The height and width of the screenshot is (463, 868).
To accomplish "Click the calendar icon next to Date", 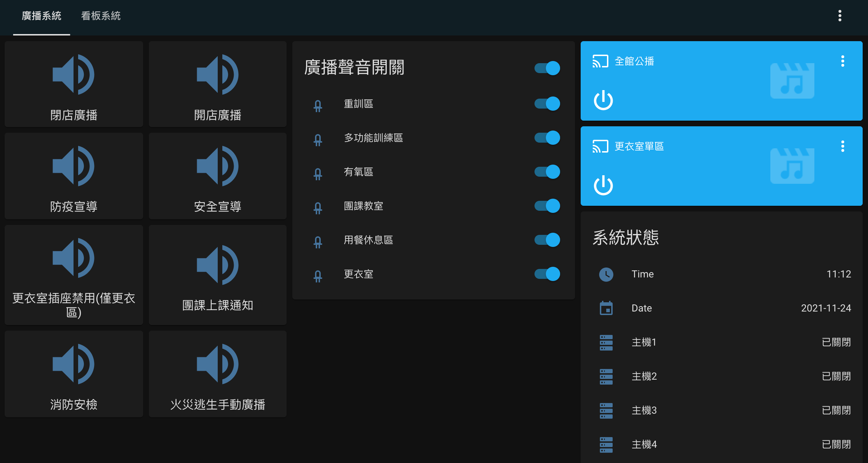I will (x=606, y=308).
